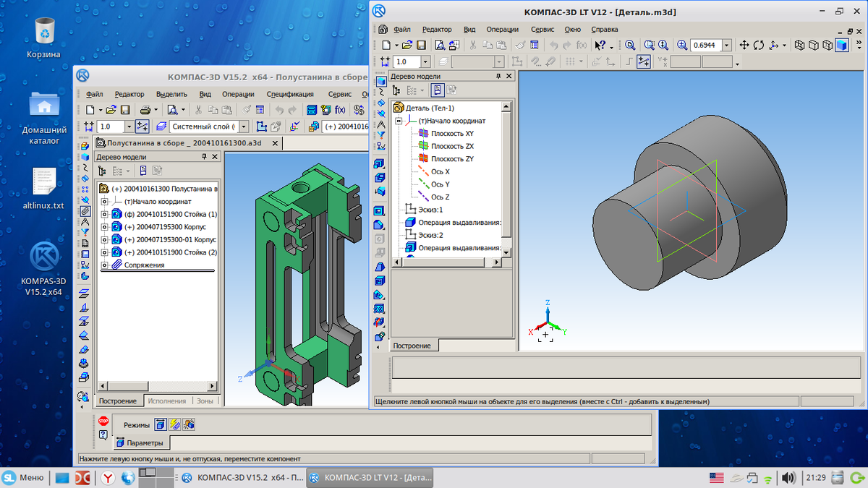The height and width of the screenshot is (488, 868).
Task: Click Print preview icon in KOMPAS-3D LT V12
Action: click(x=439, y=45)
